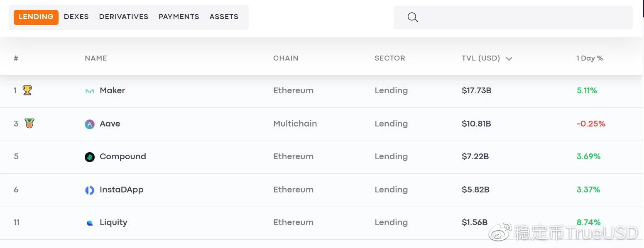Click the Maker protocol logo
Image resolution: width=644 pixels, height=248 pixels.
(89, 91)
